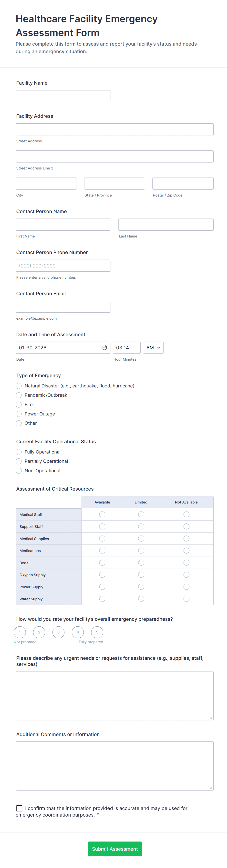Screen dimensions: 227x868
Task: Set Beds to Limited
Action: 141,563
